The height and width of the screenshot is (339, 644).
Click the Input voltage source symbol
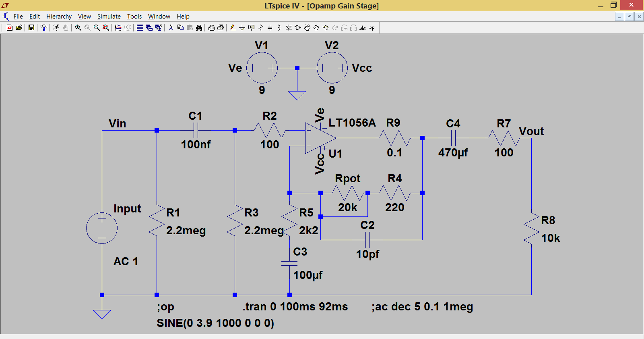(102, 228)
